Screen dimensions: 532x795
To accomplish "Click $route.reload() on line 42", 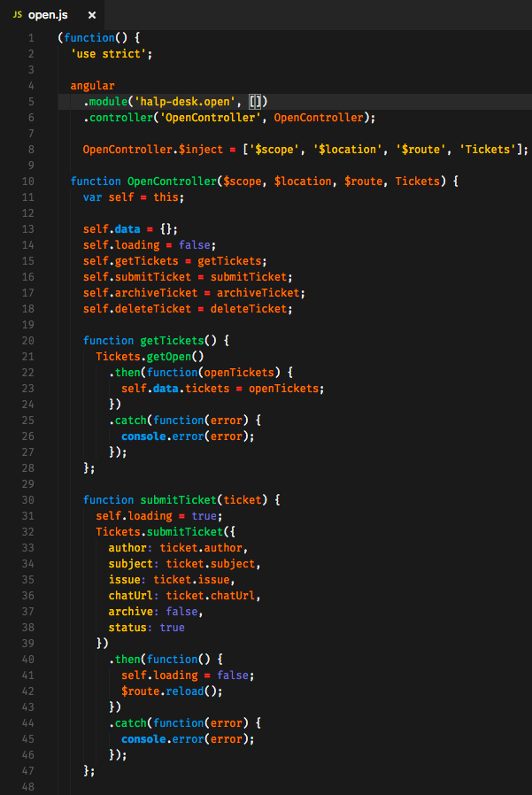I will (x=172, y=691).
